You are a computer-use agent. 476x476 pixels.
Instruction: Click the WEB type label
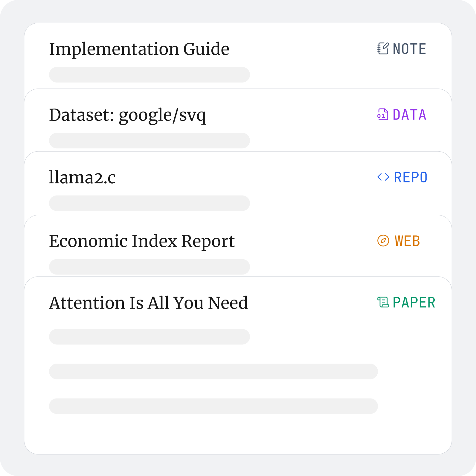pos(407,241)
